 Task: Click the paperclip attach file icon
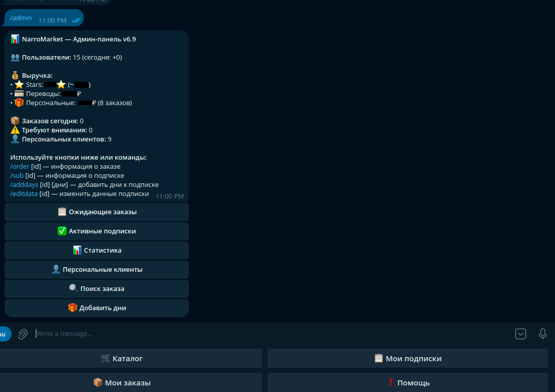click(x=23, y=334)
